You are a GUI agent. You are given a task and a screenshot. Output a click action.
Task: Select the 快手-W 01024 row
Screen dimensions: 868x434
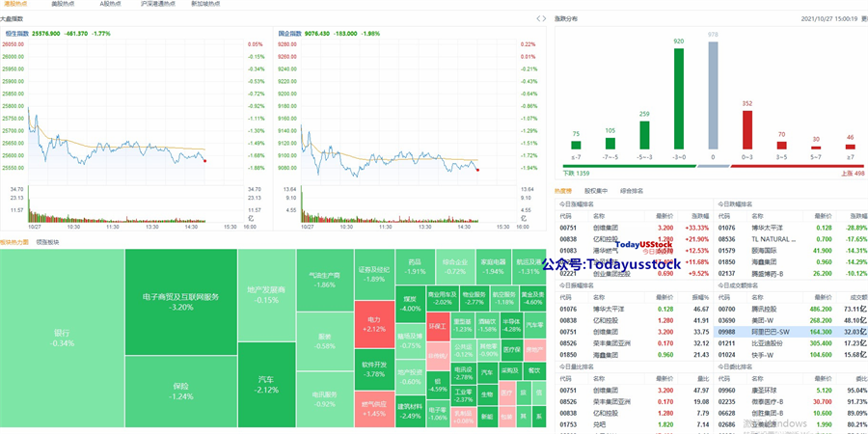pos(791,354)
